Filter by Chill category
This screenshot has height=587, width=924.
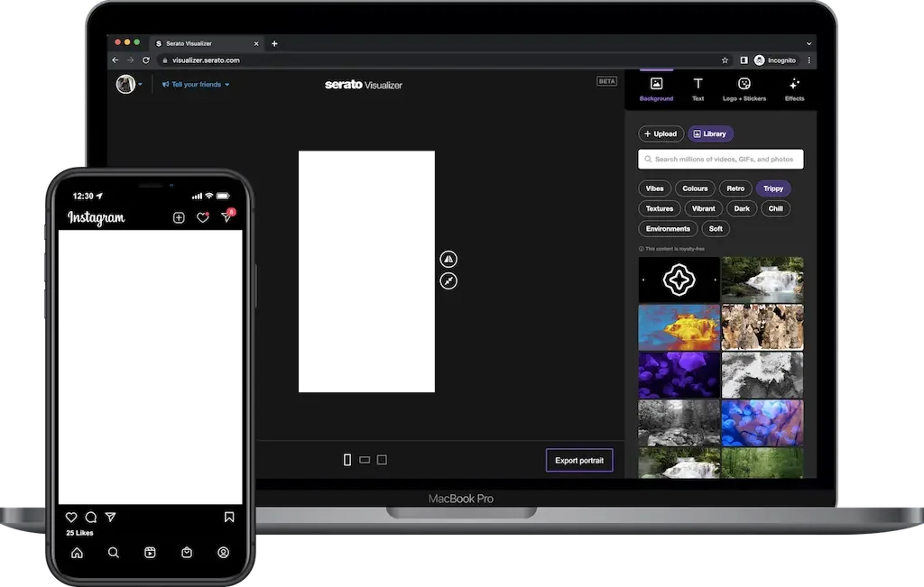click(775, 208)
